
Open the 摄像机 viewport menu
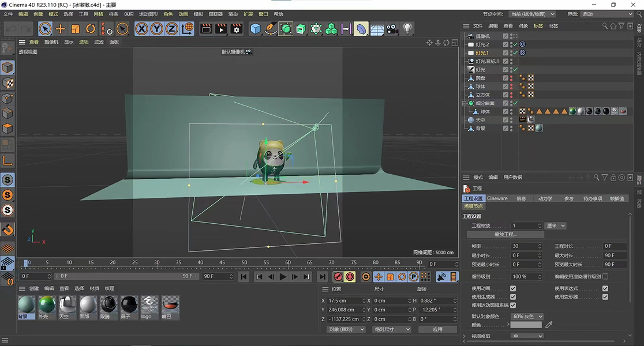point(51,42)
